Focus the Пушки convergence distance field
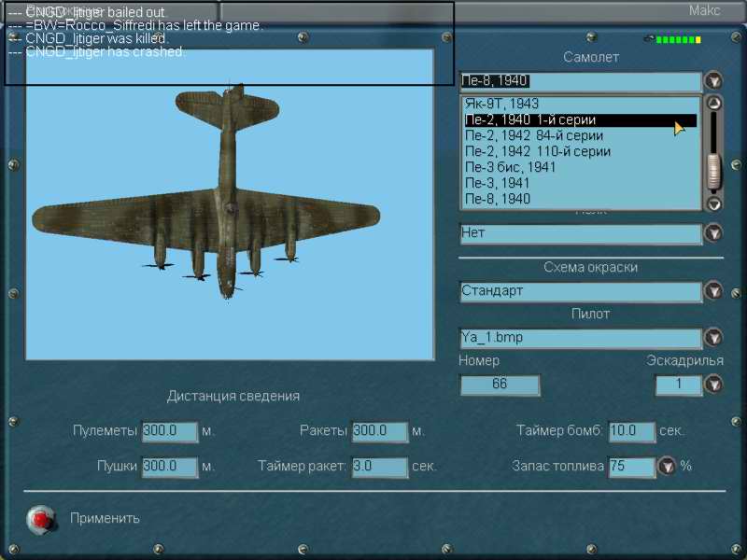Image resolution: width=747 pixels, height=560 pixels. (x=170, y=467)
